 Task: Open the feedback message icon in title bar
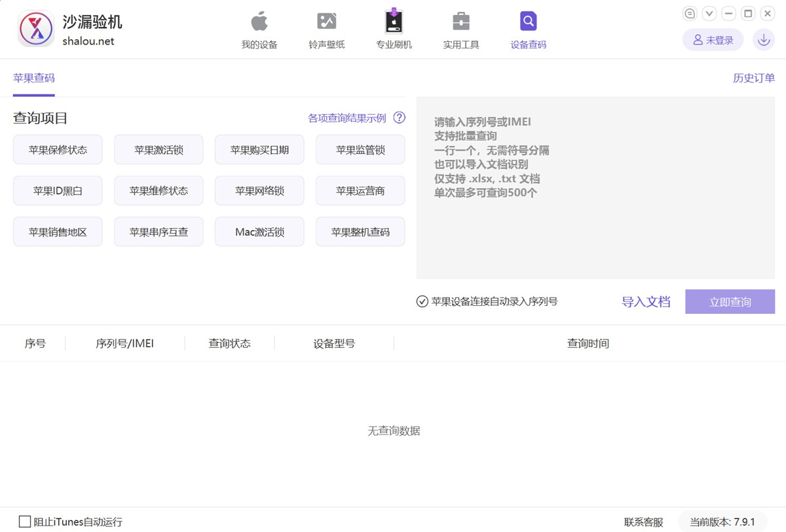click(x=690, y=14)
